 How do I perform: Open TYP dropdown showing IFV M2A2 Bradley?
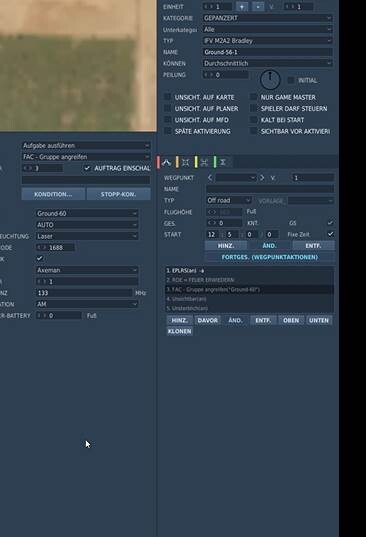click(267, 40)
